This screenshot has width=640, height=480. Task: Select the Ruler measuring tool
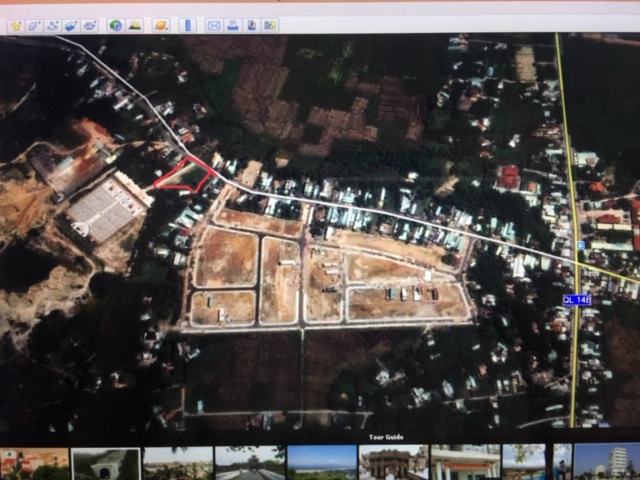point(187,25)
